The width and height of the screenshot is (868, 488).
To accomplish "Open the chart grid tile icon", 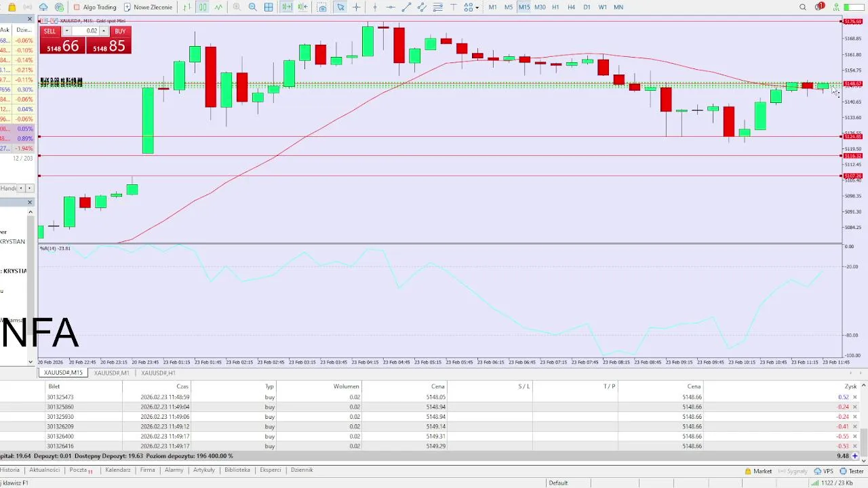I will (269, 7).
